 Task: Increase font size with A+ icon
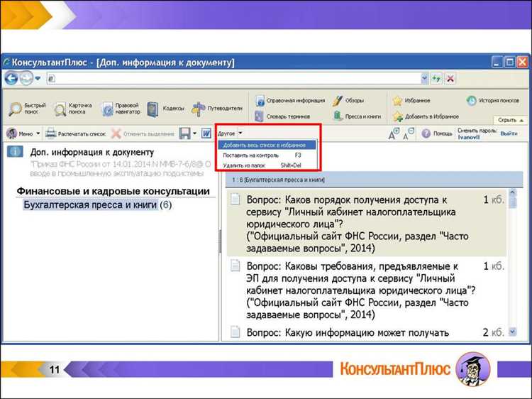pos(394,133)
